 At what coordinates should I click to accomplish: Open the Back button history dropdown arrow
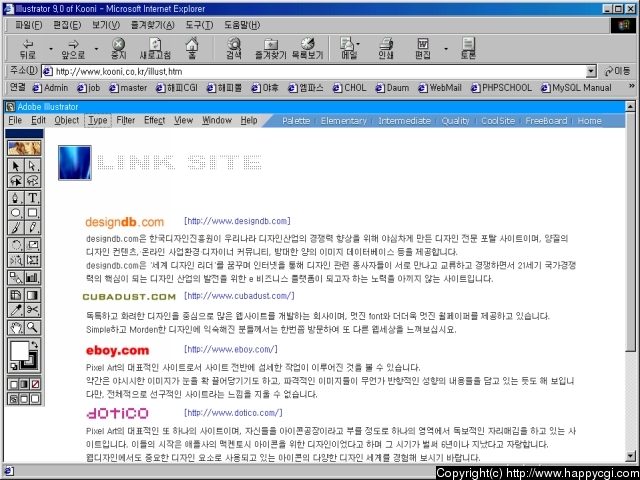[51, 49]
